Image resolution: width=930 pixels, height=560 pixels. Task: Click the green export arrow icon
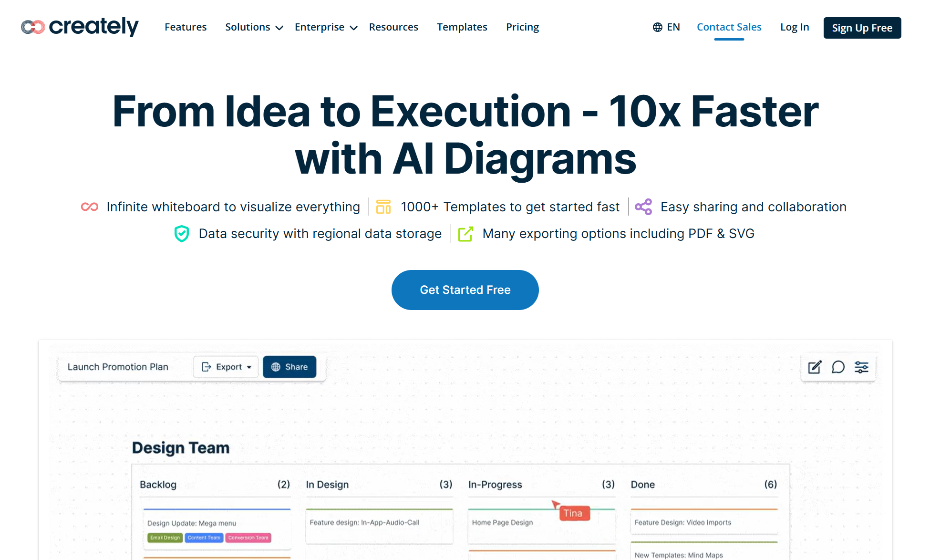465,234
